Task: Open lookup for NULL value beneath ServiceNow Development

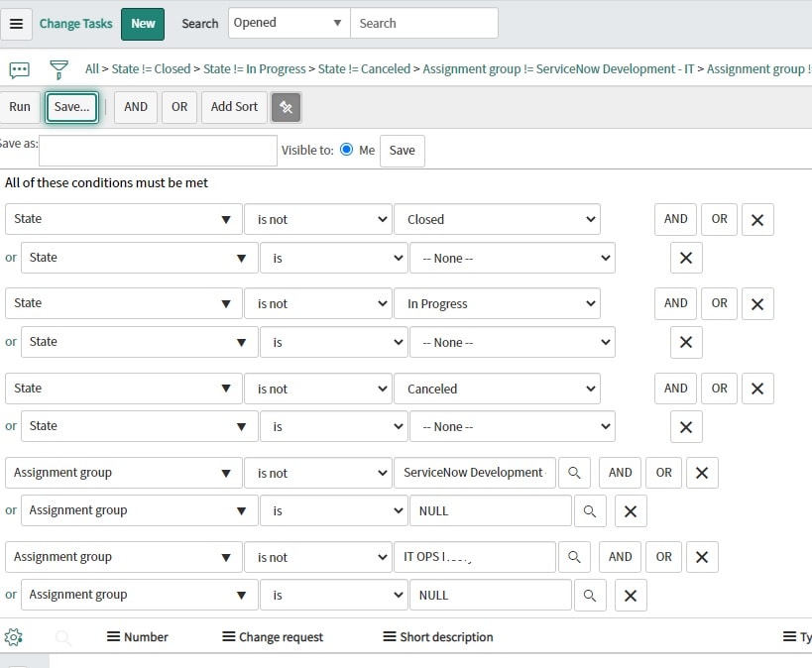Action: click(x=590, y=511)
